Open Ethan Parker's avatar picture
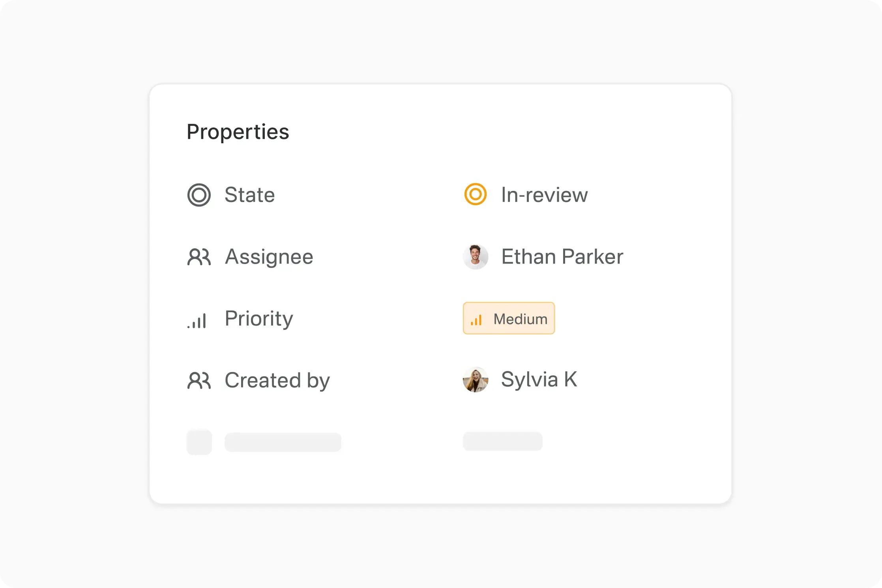 tap(476, 257)
